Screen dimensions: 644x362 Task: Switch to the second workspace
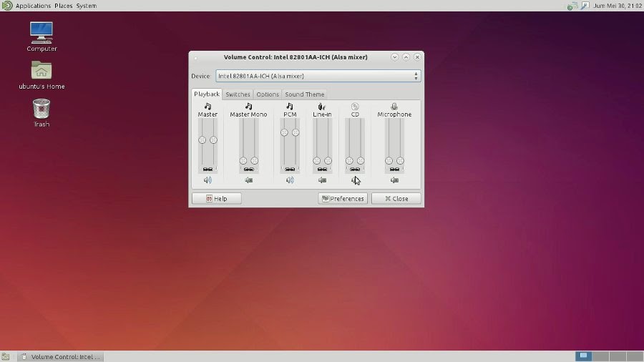pyautogui.click(x=600, y=356)
